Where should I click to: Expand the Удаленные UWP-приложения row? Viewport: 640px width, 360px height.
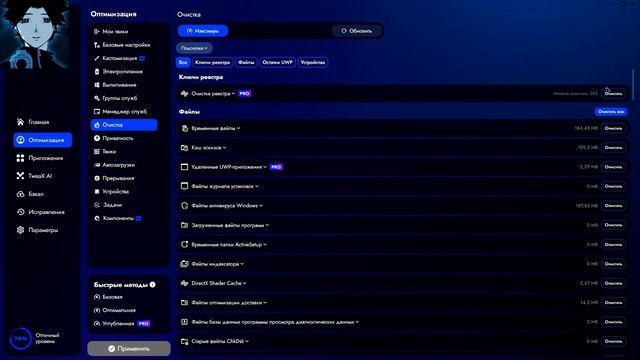[265, 167]
